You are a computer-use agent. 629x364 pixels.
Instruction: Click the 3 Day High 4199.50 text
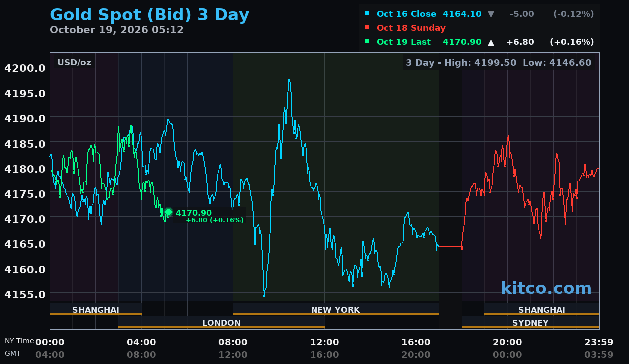coord(462,63)
